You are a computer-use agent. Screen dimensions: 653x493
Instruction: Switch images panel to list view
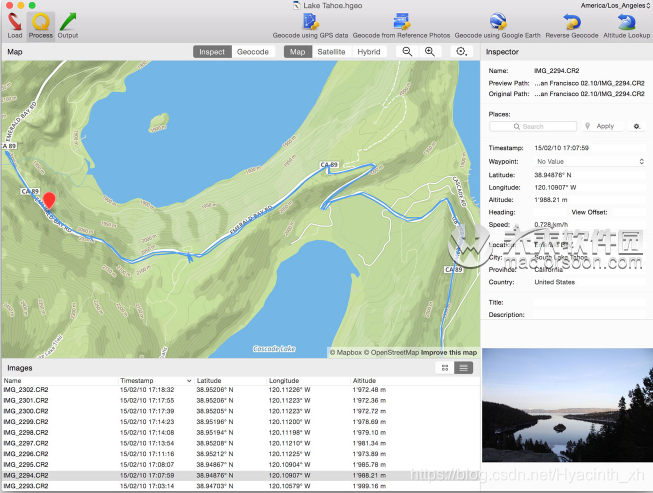464,368
